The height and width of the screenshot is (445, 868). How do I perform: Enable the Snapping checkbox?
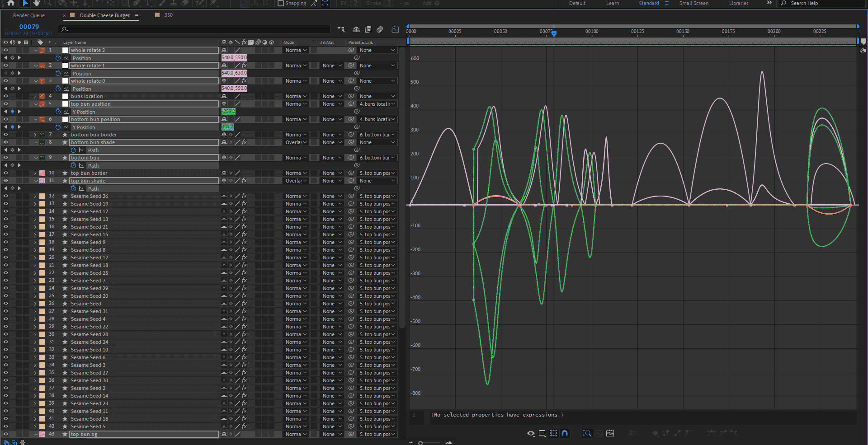[281, 3]
